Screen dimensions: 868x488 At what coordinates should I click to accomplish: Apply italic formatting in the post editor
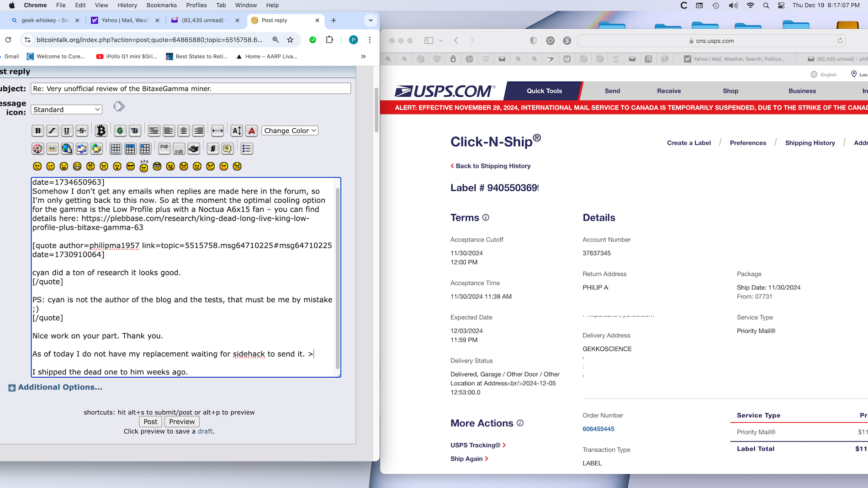pos(53,131)
